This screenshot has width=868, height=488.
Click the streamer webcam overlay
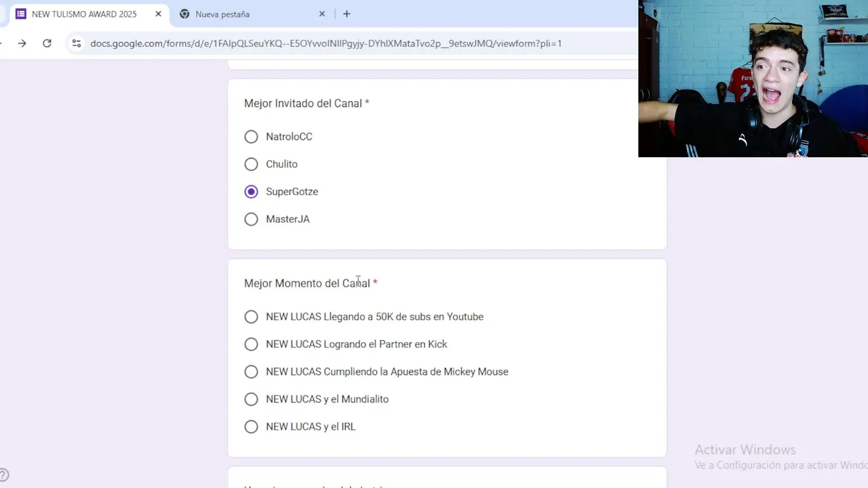(753, 79)
